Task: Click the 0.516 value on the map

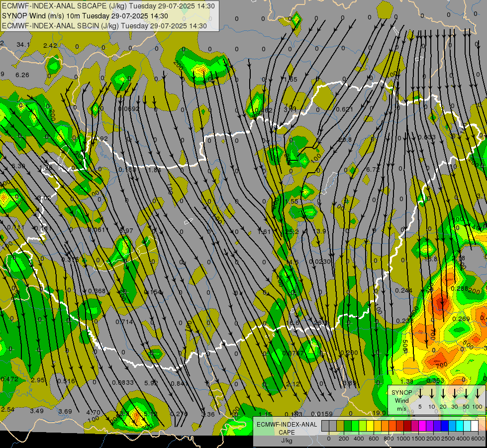Action: coord(66,381)
